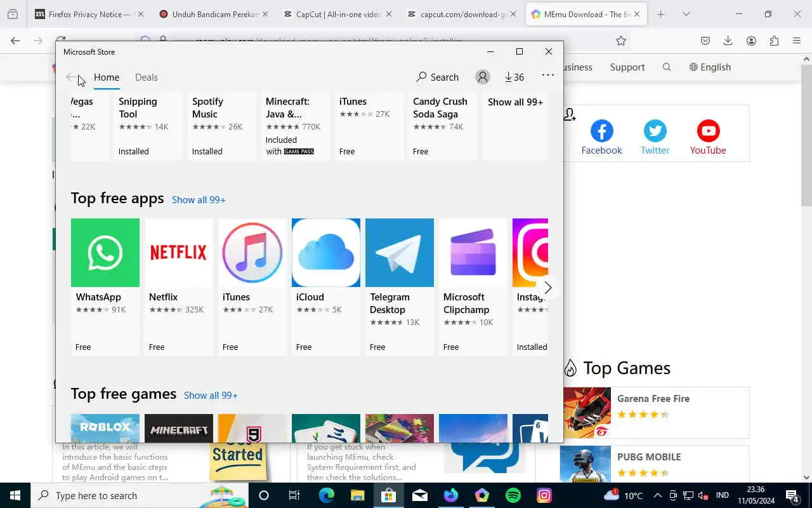
Task: Open Firefox account icon in toolbar
Action: point(751,41)
